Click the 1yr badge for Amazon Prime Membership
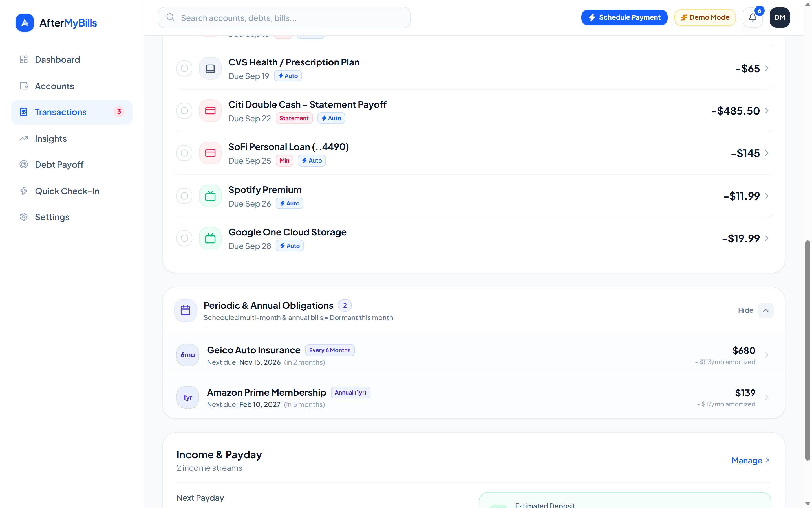812x508 pixels. pos(187,397)
